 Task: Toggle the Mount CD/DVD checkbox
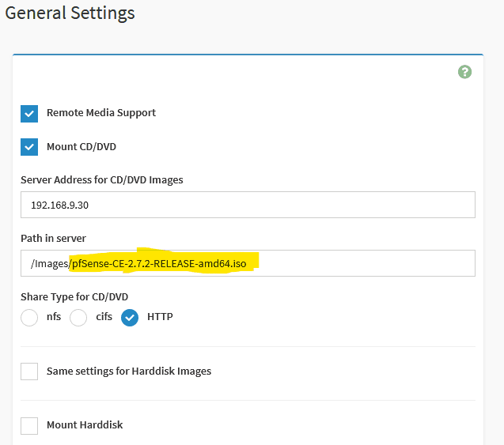pos(29,147)
